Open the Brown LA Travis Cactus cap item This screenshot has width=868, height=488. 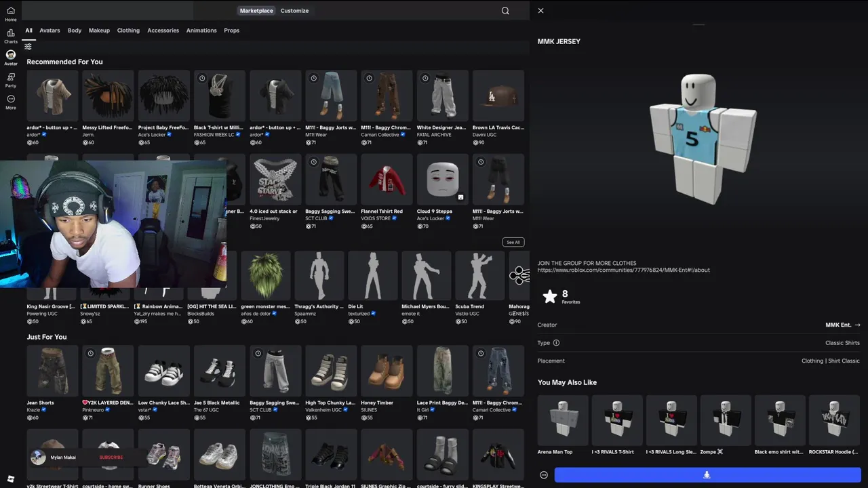498,108
